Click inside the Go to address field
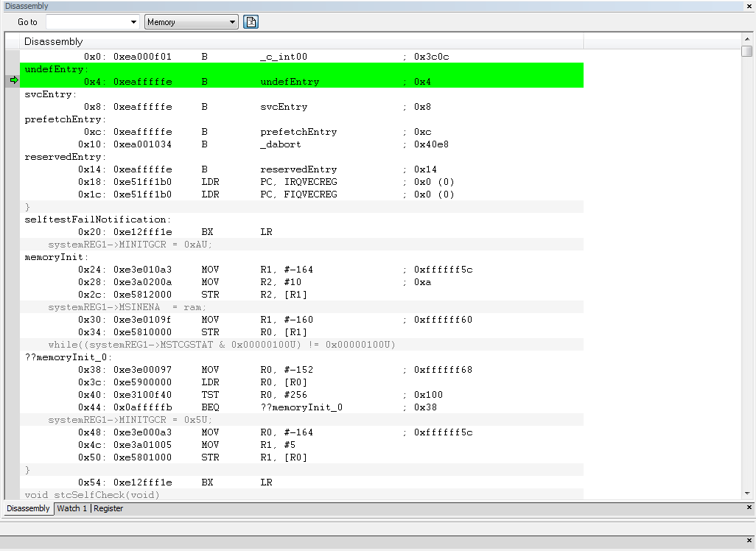756x551 pixels. pos(88,22)
